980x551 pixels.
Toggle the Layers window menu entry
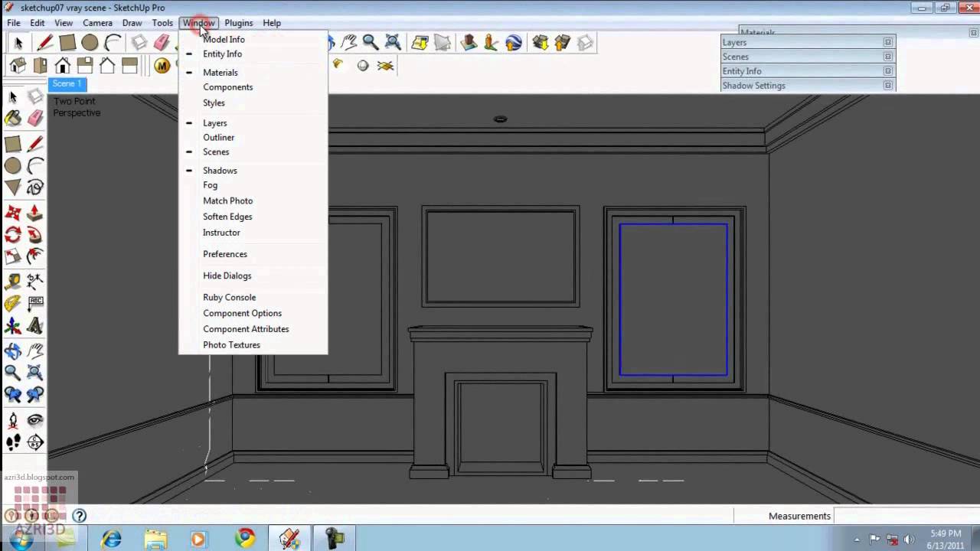pos(253,123)
